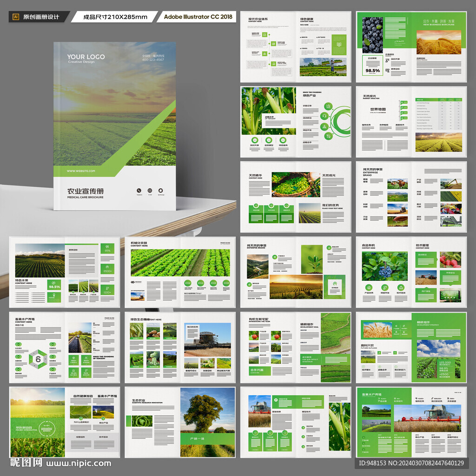Click the 2012 year circle
Image resolution: width=476 pixels, height=476 pixels.
click(x=188, y=283)
